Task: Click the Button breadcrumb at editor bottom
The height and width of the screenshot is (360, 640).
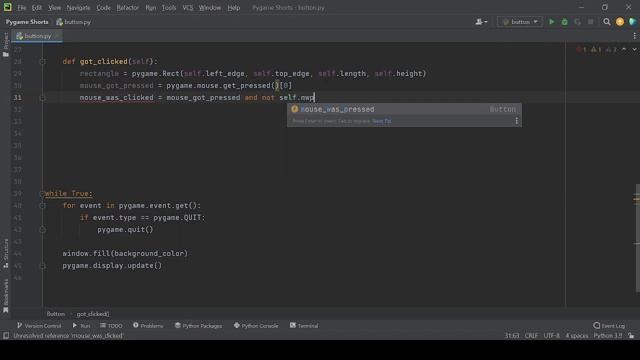Action: point(56,314)
